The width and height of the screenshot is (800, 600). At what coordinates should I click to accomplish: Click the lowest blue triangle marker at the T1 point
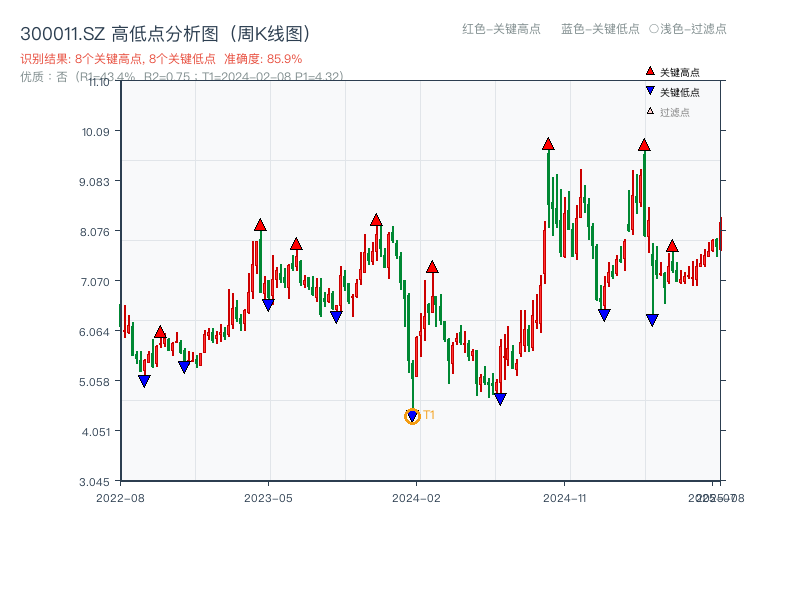pyautogui.click(x=412, y=416)
